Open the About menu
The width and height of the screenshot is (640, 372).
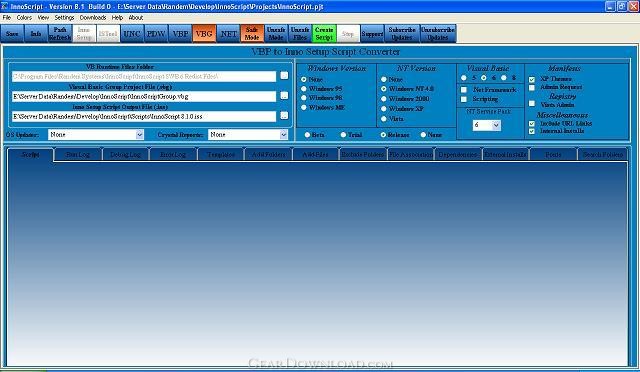point(136,18)
